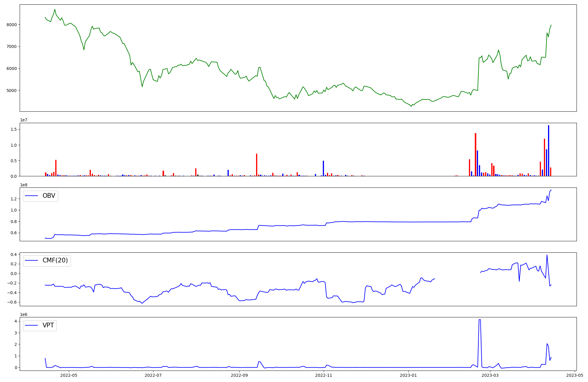The height and width of the screenshot is (382, 588).
Task: Click the VPT legend label
Action: point(48,325)
